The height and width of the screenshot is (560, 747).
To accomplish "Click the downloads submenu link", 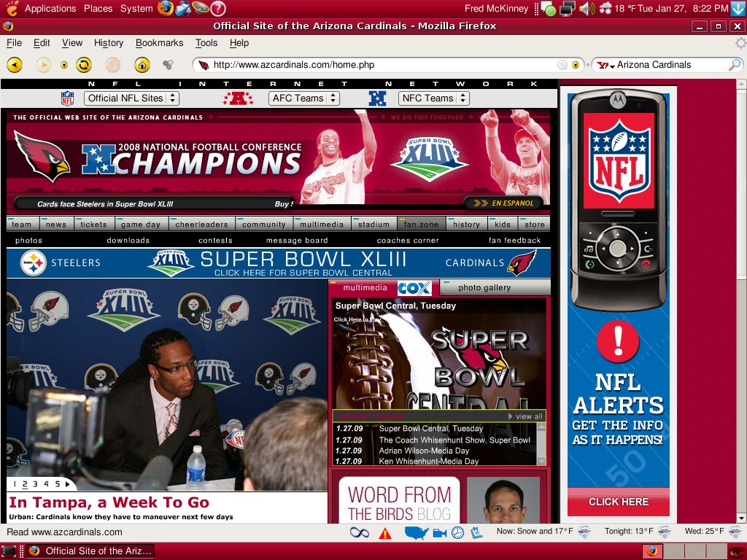I will pyautogui.click(x=128, y=241).
